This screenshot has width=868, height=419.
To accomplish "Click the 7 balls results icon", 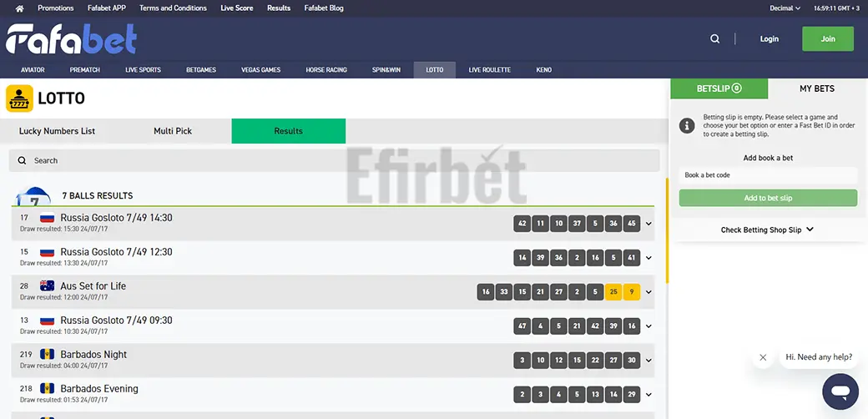I will (33, 196).
